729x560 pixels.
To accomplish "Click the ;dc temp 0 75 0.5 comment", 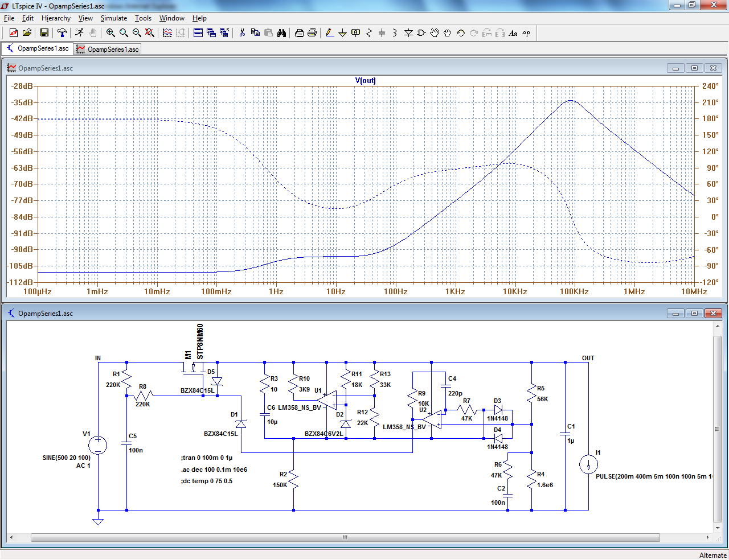I will tap(207, 481).
